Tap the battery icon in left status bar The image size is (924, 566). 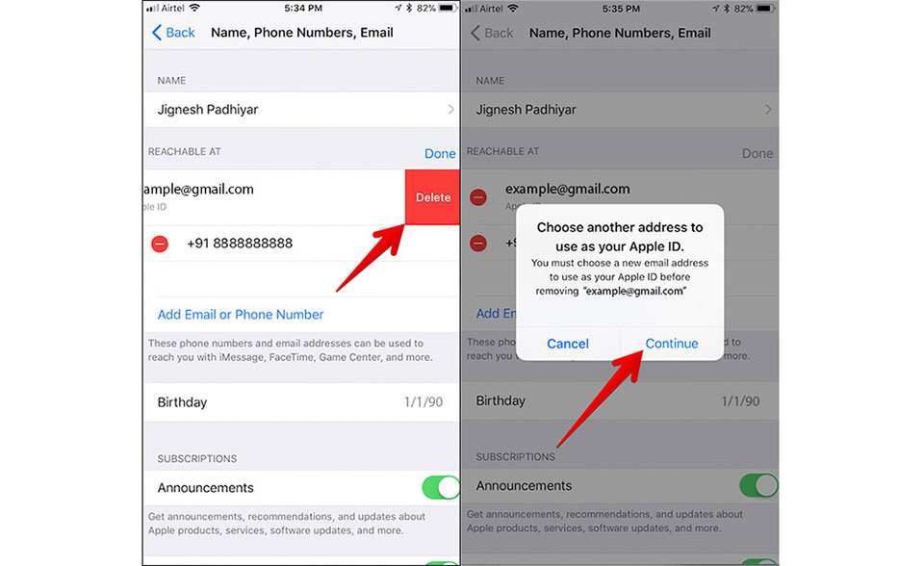448,9
